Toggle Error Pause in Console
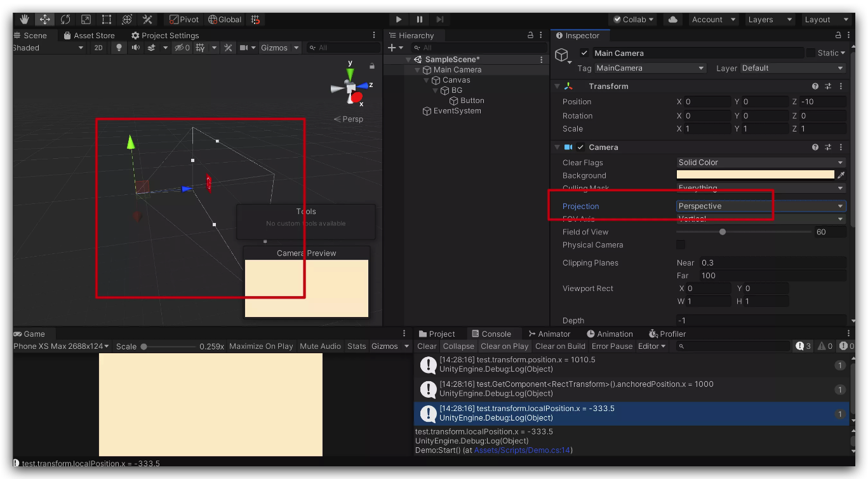 (612, 346)
